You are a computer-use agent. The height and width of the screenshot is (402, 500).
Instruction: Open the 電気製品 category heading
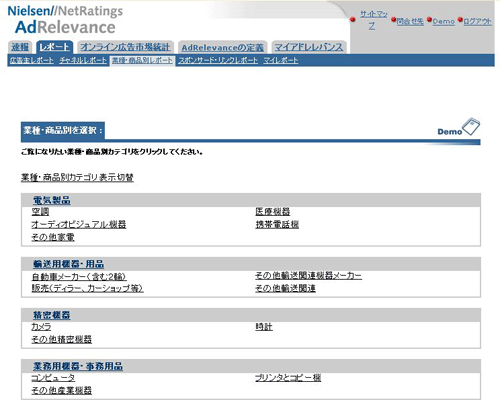52,200
